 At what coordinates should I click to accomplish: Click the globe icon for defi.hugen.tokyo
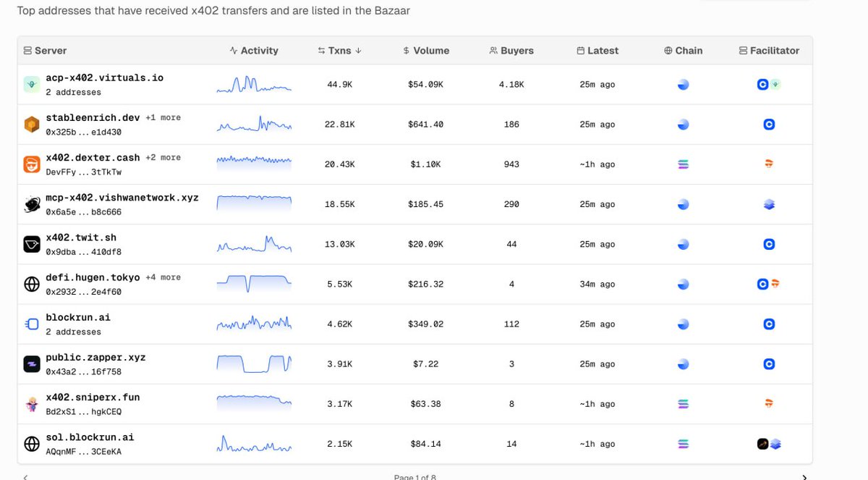31,284
